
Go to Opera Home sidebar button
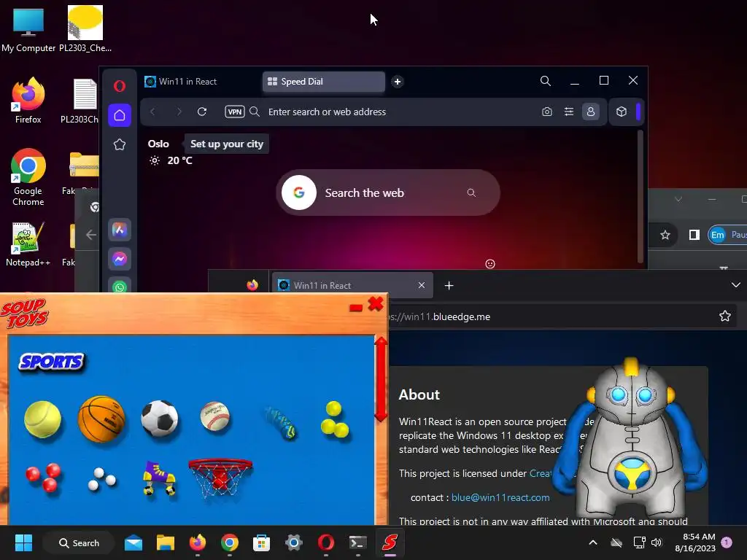[x=120, y=115]
